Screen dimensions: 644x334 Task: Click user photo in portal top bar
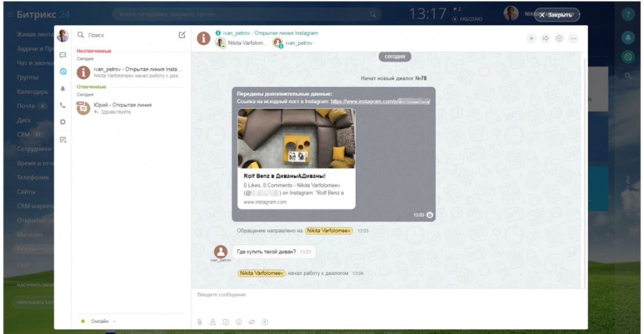511,13
